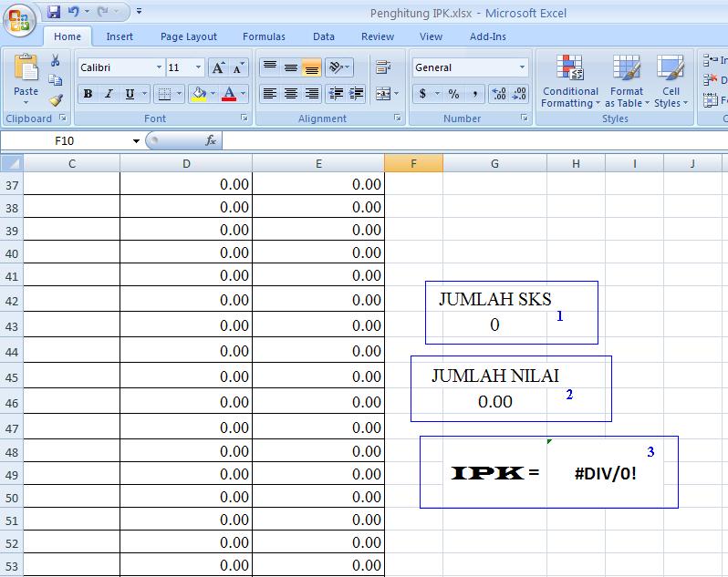Image resolution: width=728 pixels, height=577 pixels.
Task: Merge and center selected cells
Action: coord(383,94)
